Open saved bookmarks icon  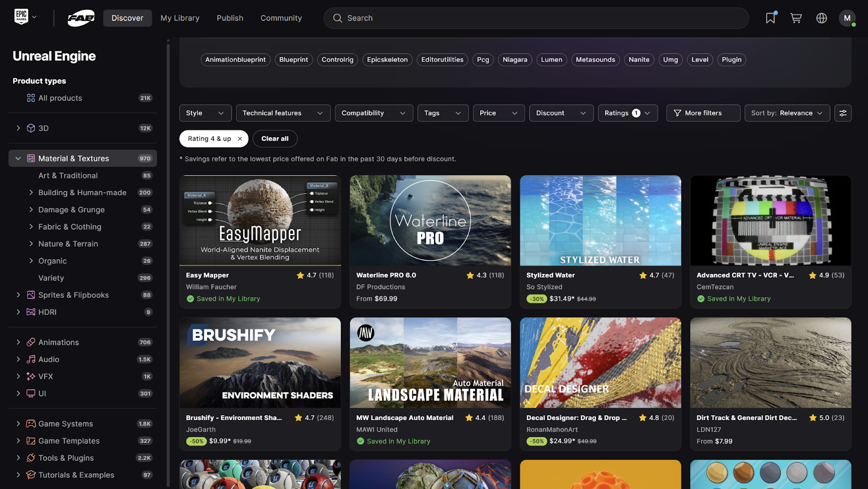pyautogui.click(x=770, y=18)
